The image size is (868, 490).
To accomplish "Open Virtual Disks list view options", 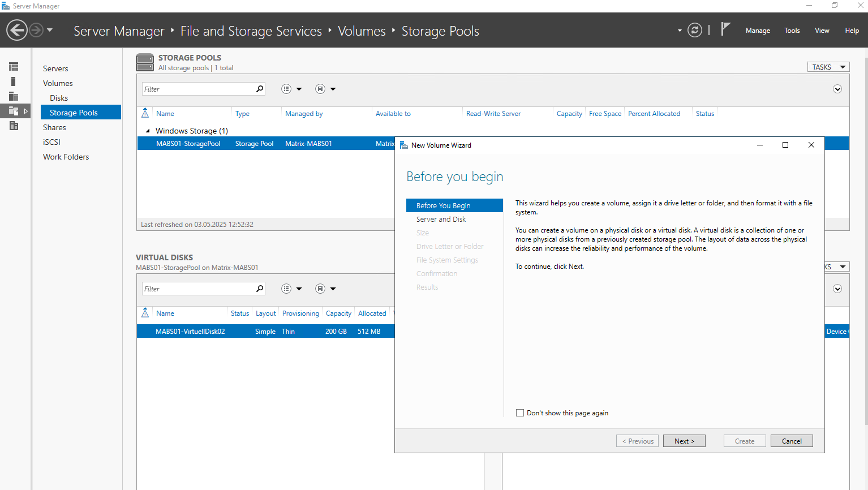I will pyautogui.click(x=291, y=289).
